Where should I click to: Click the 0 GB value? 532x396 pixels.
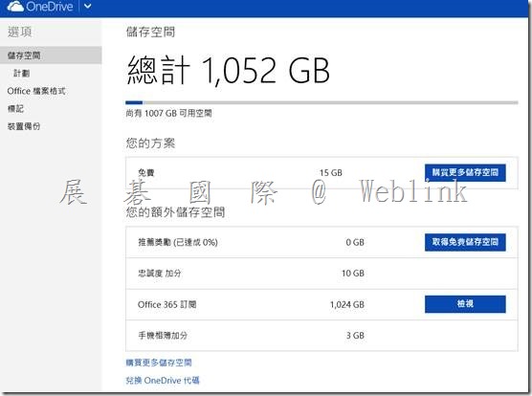tap(355, 242)
